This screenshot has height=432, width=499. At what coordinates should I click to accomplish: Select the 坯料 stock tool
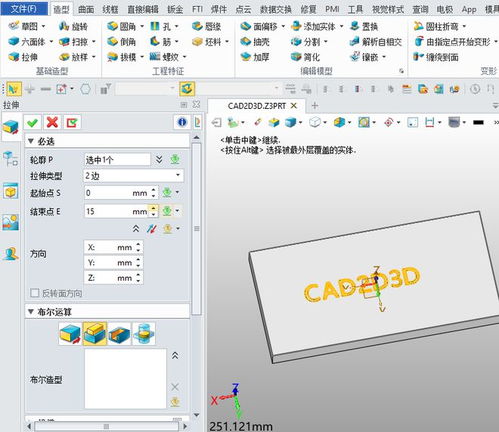[207, 42]
